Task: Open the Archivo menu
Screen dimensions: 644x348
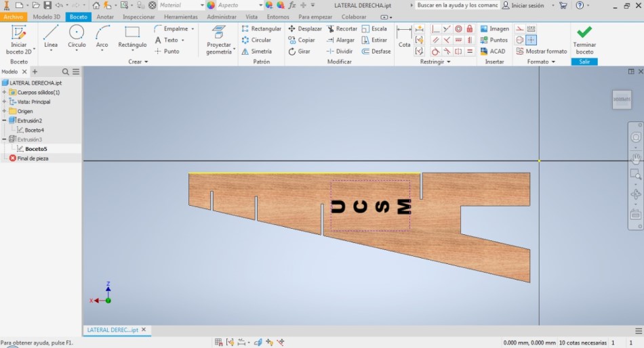Action: [x=13, y=17]
